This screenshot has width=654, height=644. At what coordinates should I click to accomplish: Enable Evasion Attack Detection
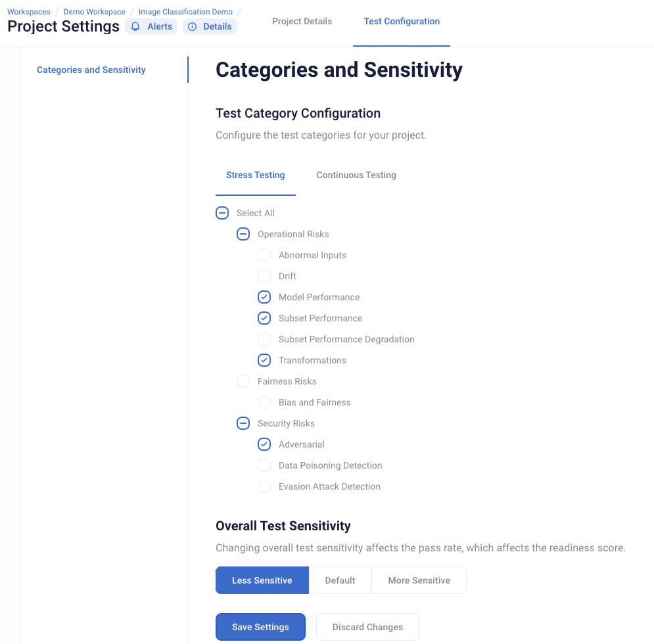tap(264, 486)
